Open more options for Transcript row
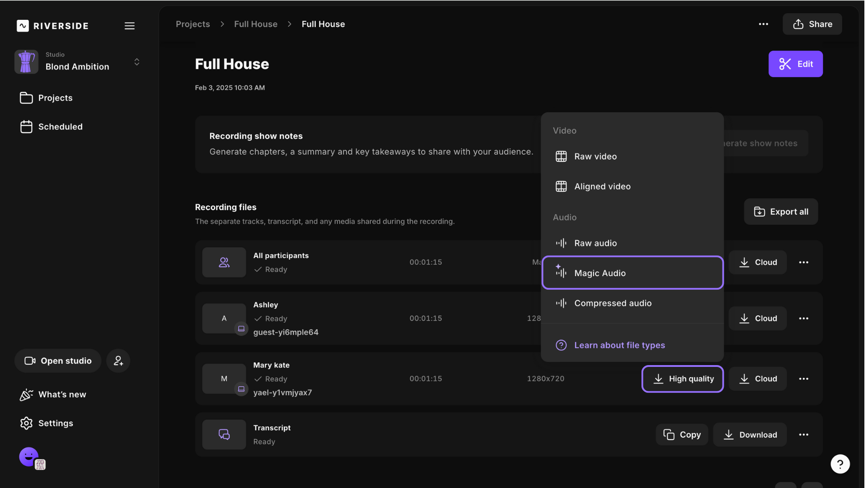The height and width of the screenshot is (488, 868). pyautogui.click(x=803, y=435)
